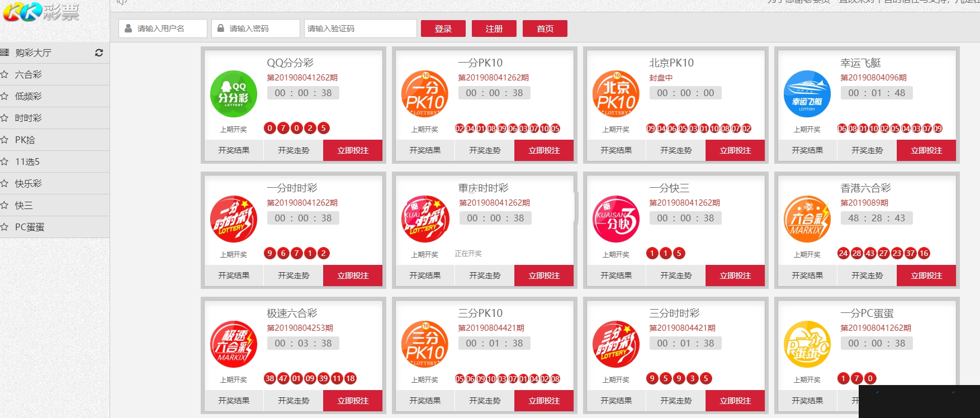The image size is (980, 418).
Task: Go to 首页 via the red button
Action: (x=545, y=28)
